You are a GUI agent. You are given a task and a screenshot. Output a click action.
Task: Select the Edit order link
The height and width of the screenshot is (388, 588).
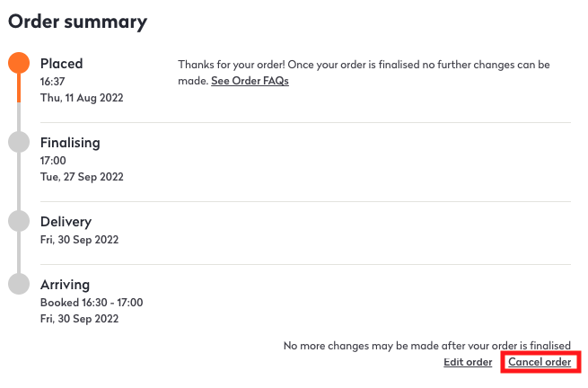(468, 362)
